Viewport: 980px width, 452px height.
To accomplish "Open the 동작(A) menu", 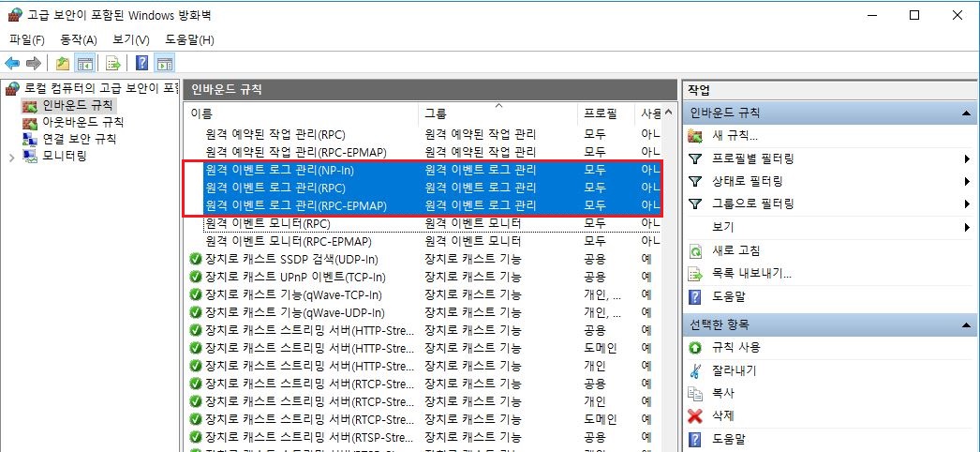I will click(78, 40).
